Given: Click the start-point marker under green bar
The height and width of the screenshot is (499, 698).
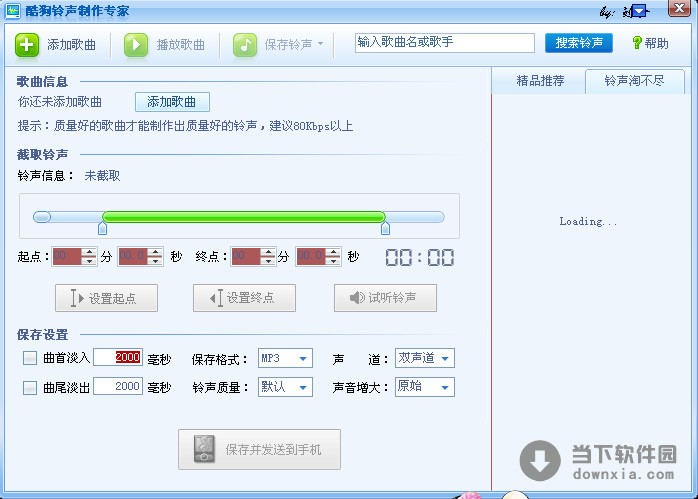Looking at the screenshot, I should tap(102, 228).
